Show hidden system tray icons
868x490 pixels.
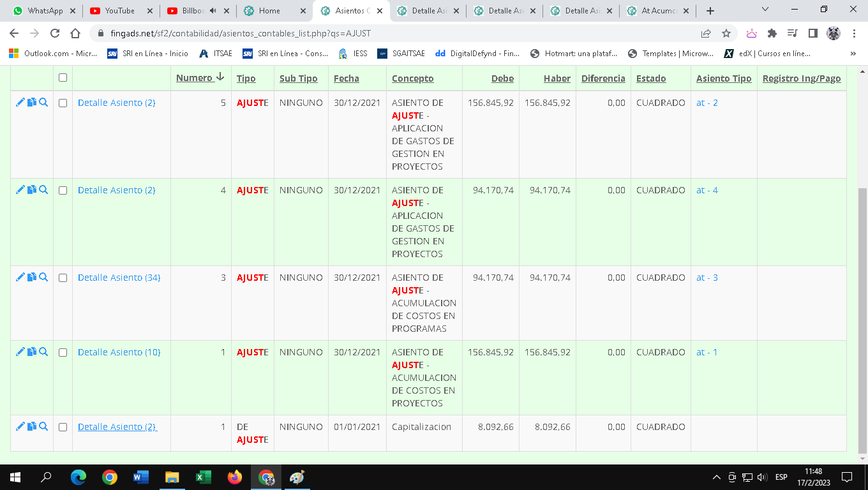click(x=716, y=477)
